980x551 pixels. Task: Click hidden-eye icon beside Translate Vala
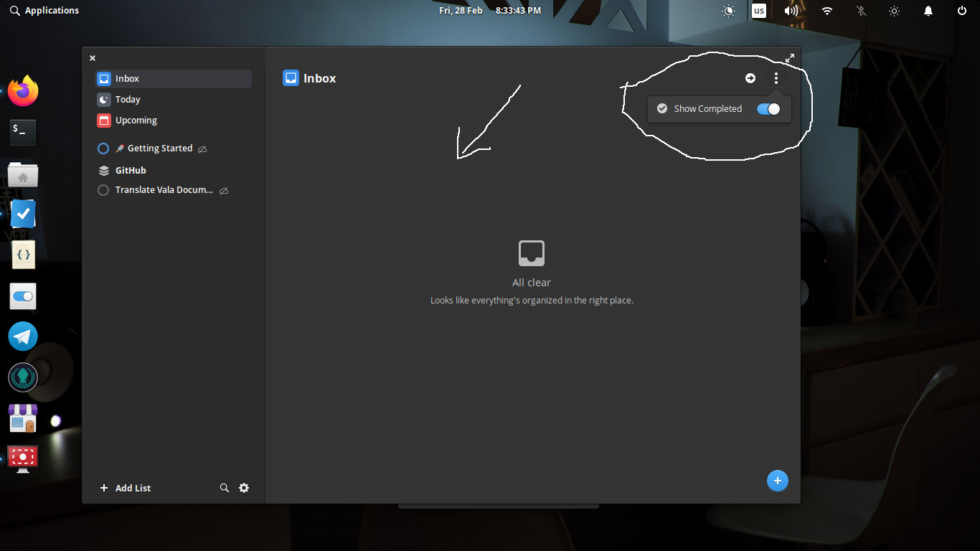click(224, 191)
